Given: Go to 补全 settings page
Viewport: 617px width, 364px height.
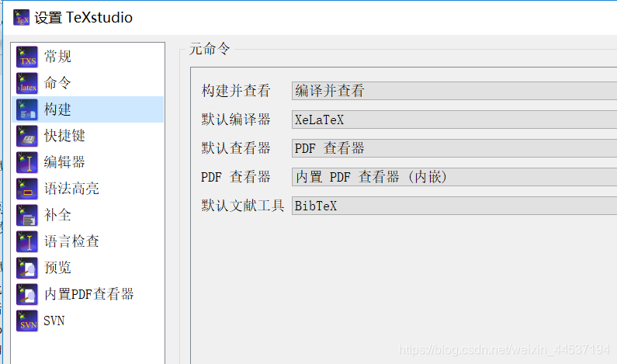Looking at the screenshot, I should [x=57, y=215].
